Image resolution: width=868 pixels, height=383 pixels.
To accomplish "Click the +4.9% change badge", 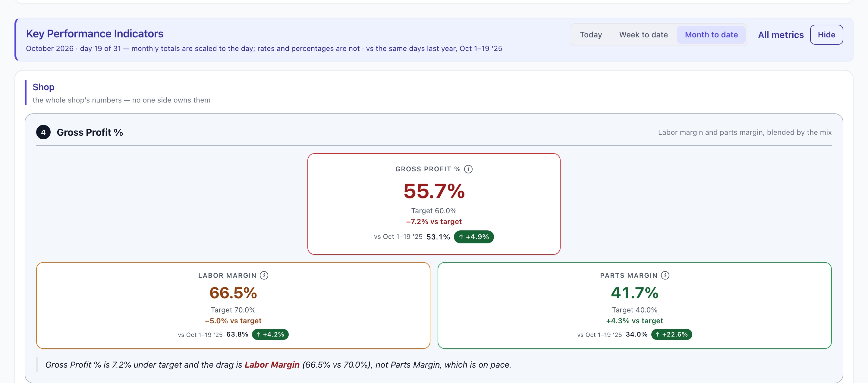I will 473,237.
